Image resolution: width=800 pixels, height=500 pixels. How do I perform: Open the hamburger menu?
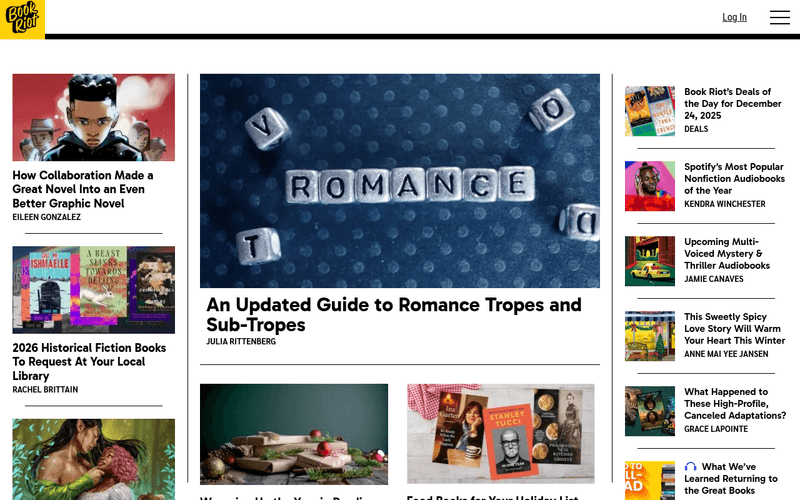pyautogui.click(x=780, y=17)
